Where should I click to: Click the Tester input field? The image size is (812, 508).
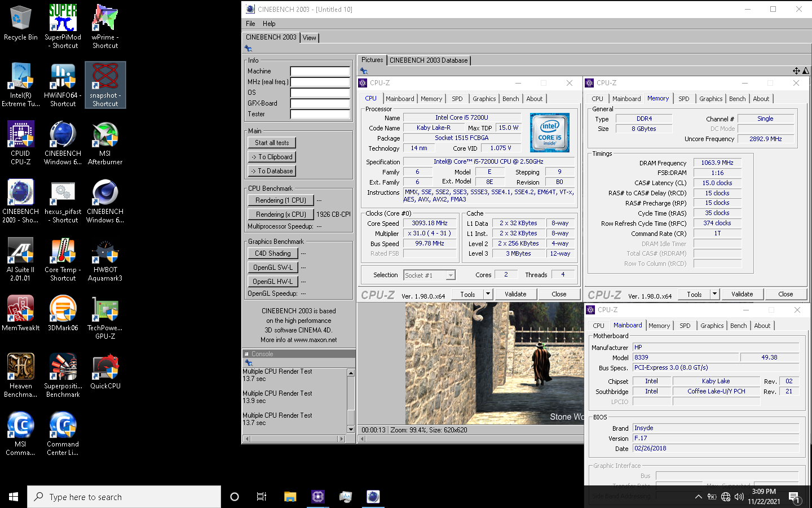(320, 114)
